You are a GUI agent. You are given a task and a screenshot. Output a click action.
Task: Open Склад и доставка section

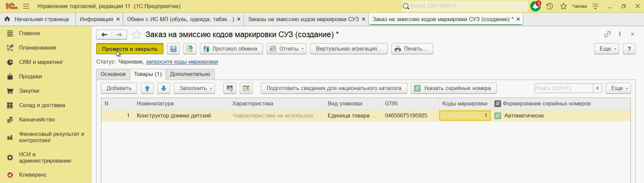[42, 105]
